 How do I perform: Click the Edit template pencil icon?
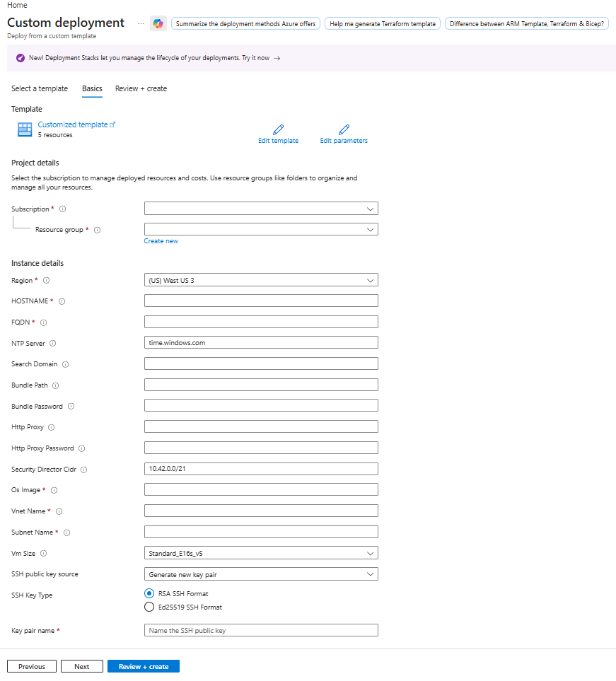pyautogui.click(x=279, y=129)
